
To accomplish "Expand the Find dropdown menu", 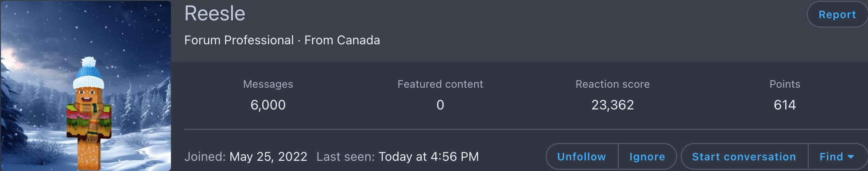I will tap(837, 157).
